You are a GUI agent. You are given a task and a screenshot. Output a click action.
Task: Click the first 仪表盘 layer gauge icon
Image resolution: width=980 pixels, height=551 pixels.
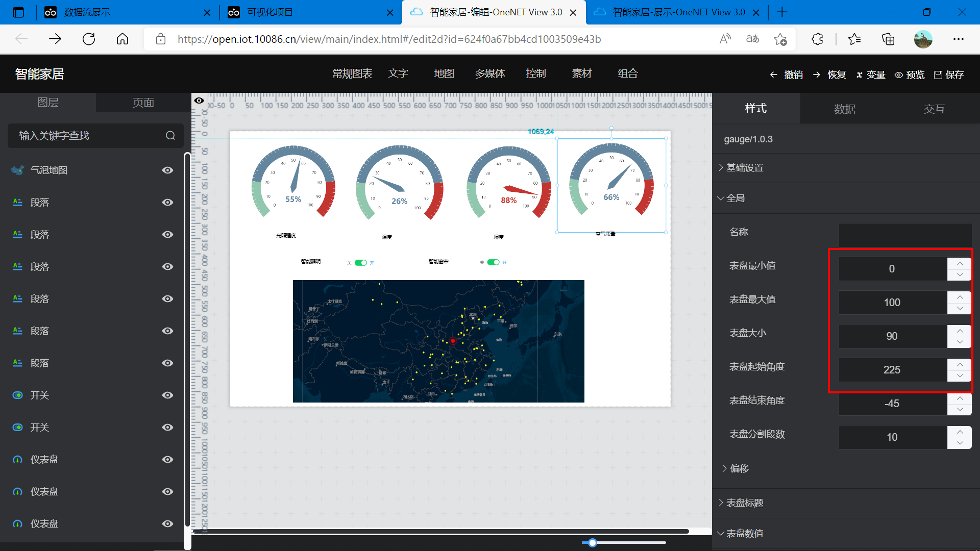click(x=17, y=460)
